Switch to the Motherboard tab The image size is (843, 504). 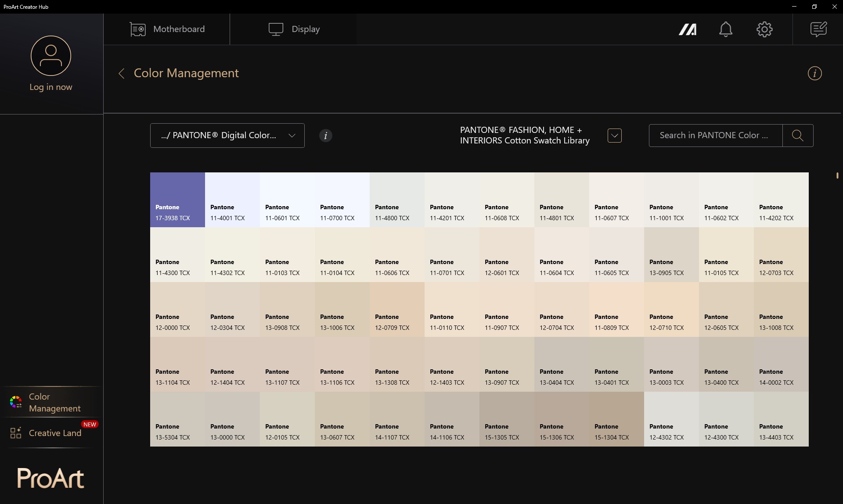tap(167, 29)
